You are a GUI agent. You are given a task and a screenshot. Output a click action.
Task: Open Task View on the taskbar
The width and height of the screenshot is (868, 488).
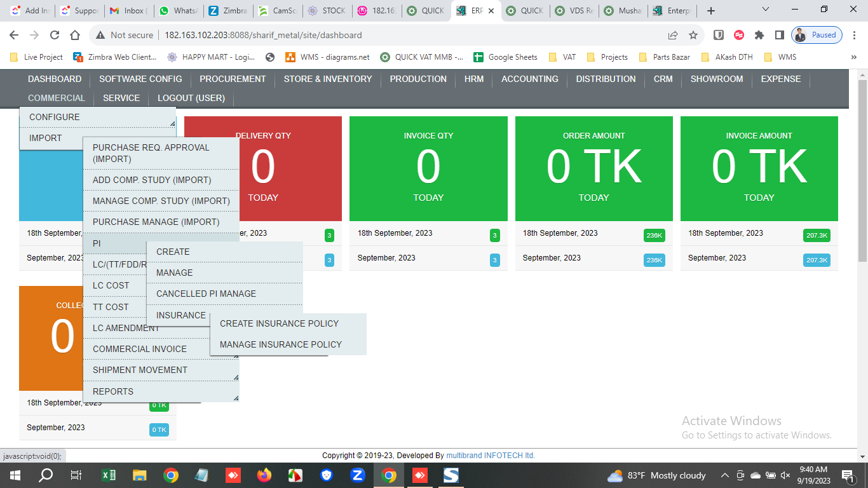click(76, 475)
